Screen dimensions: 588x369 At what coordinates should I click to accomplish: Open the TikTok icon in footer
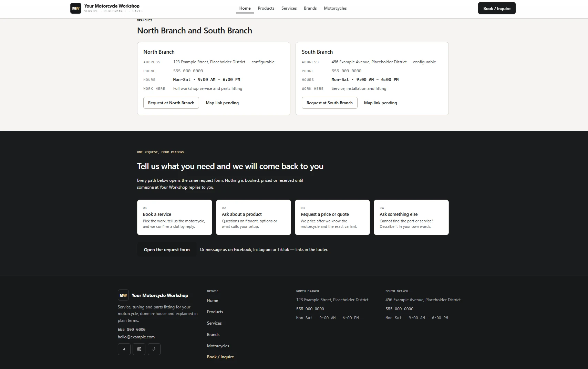pyautogui.click(x=154, y=349)
